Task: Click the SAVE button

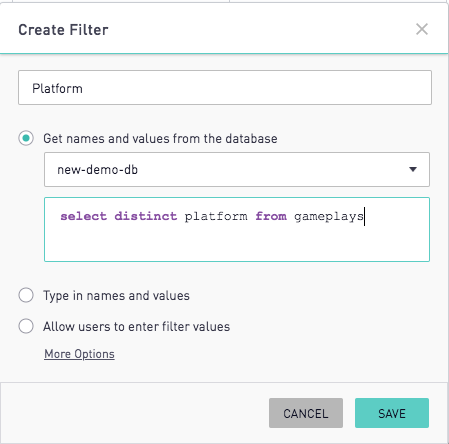Action: (392, 413)
